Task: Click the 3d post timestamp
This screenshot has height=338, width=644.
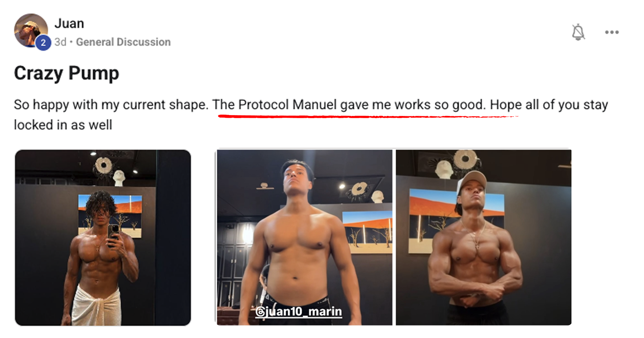Action: [x=60, y=42]
